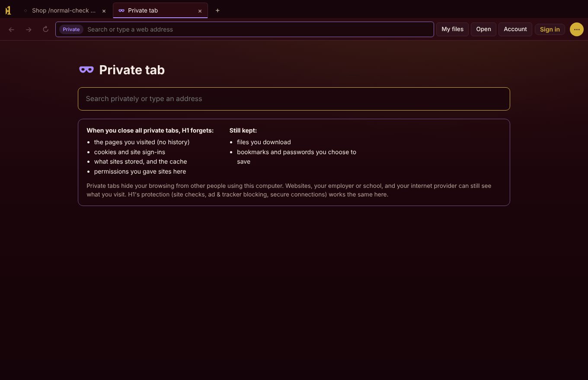
Task: Click 'bookmarks and passwords you choose to save'
Action: 297,157
